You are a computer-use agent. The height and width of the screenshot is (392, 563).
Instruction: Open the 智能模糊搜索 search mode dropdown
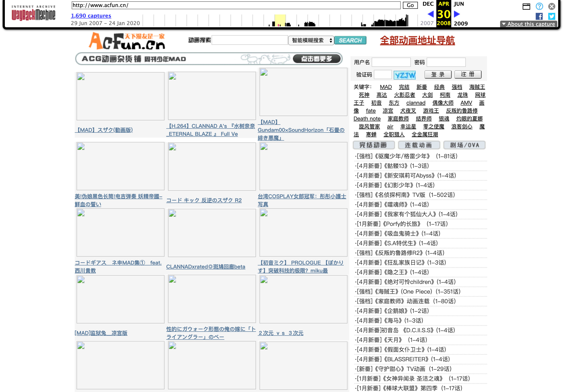(311, 40)
